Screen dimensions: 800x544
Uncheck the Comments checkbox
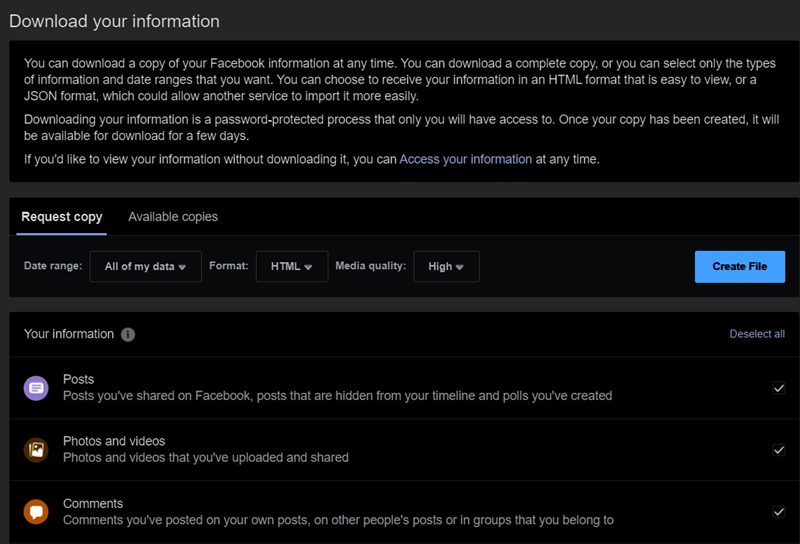click(779, 512)
